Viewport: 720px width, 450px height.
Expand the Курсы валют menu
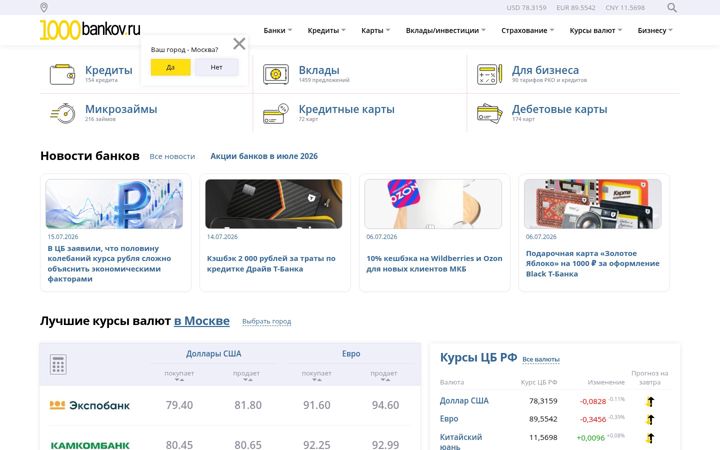click(x=596, y=30)
